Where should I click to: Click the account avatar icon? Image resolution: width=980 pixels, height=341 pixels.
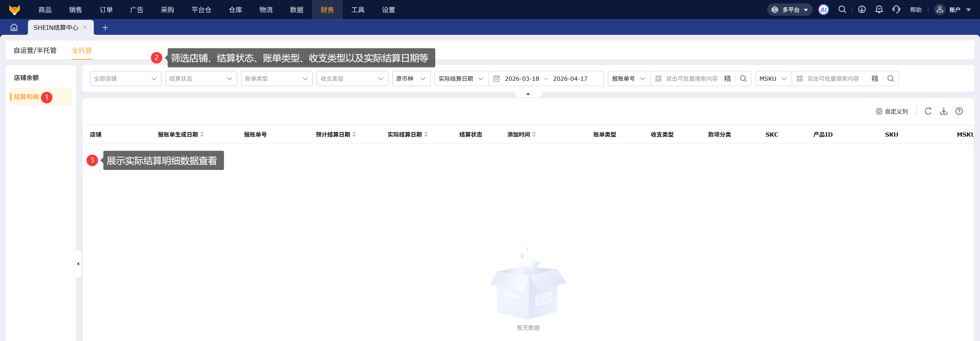click(940, 10)
